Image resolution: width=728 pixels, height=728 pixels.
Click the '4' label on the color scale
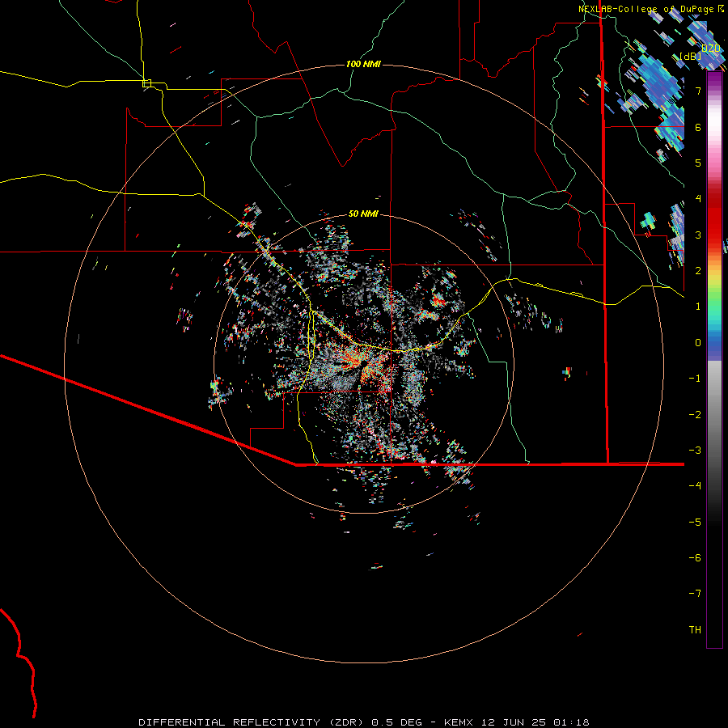point(698,199)
